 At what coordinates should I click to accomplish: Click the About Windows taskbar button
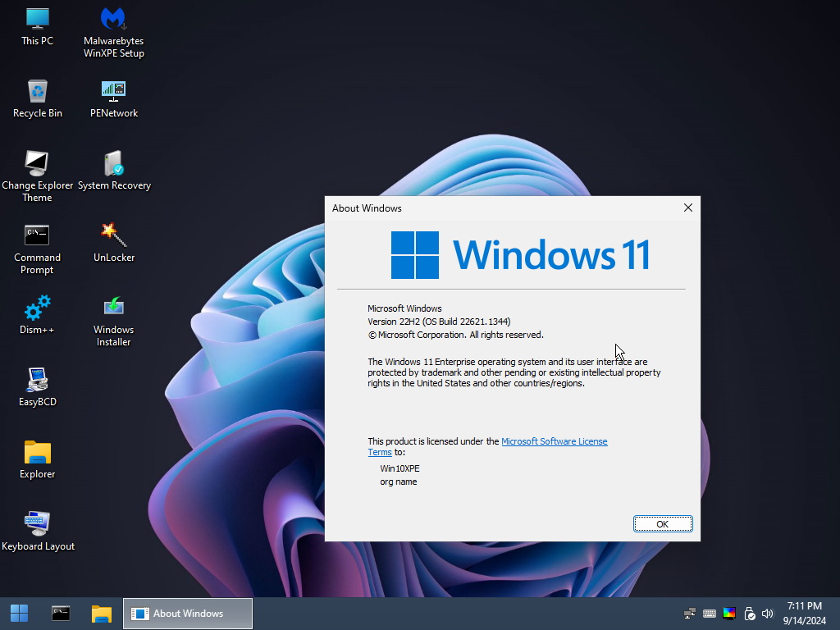(188, 614)
